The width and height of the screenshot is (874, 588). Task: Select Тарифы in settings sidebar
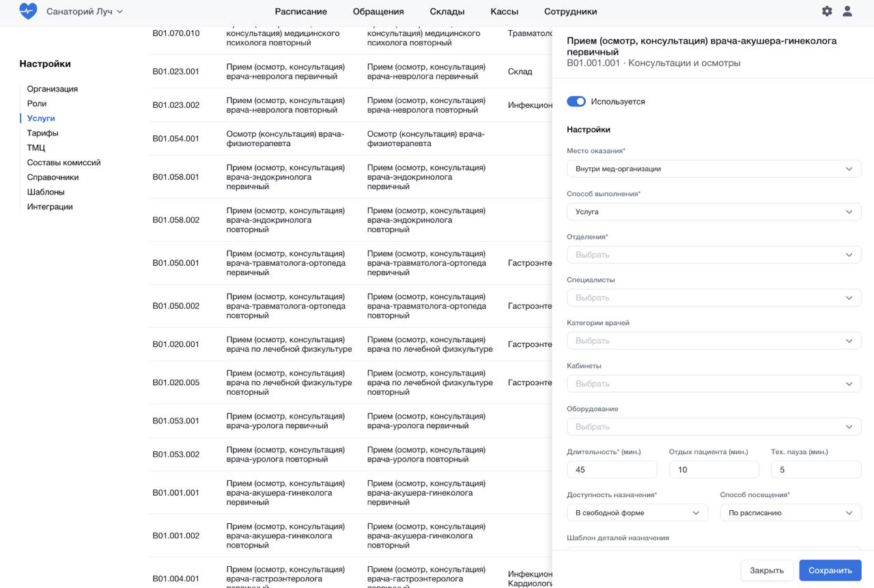[x=42, y=133]
